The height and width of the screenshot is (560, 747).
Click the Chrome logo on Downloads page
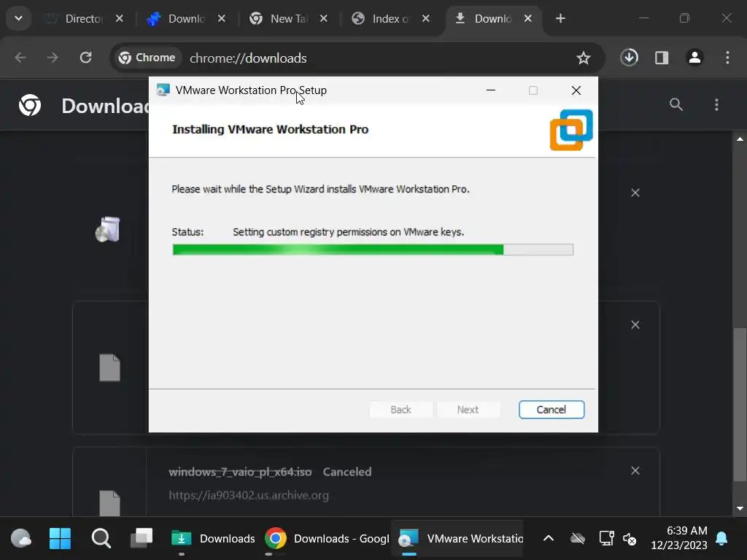30,105
